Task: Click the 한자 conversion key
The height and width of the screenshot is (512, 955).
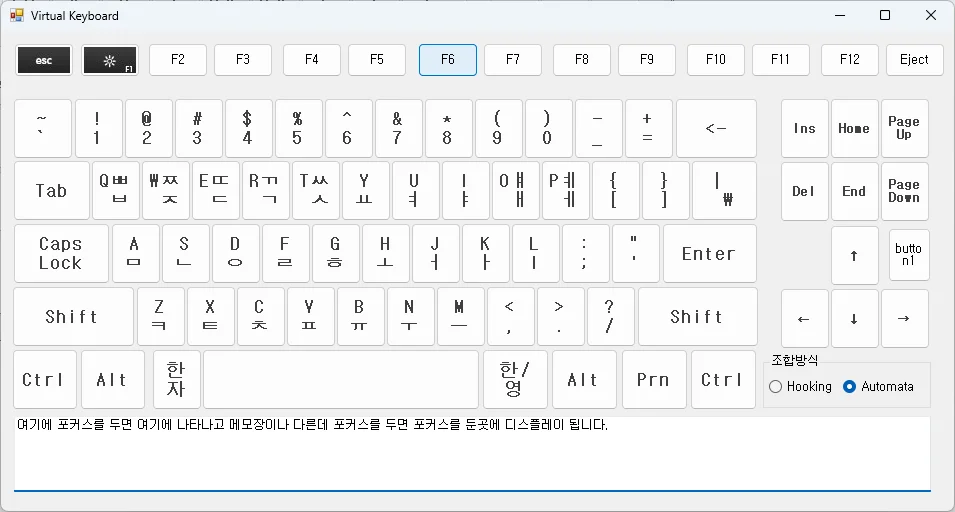Action: tap(177, 379)
